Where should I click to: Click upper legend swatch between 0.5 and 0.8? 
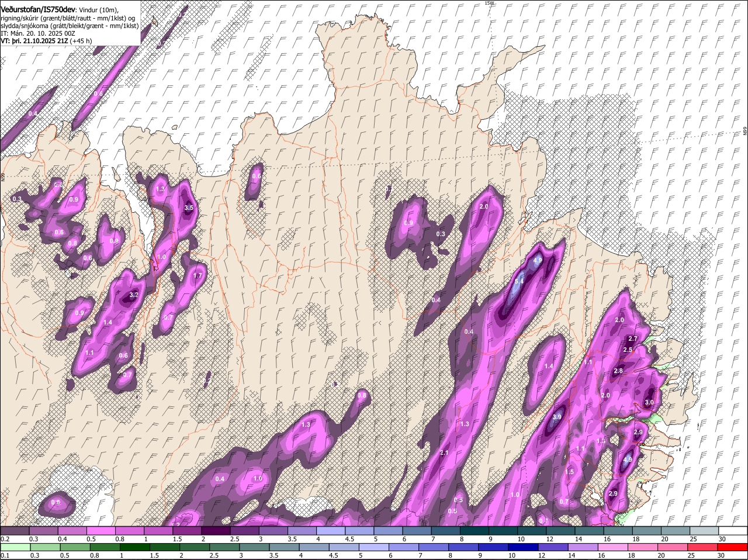click(x=101, y=531)
